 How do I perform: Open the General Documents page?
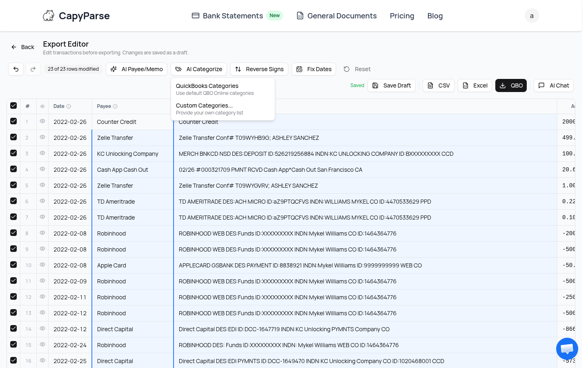click(342, 16)
